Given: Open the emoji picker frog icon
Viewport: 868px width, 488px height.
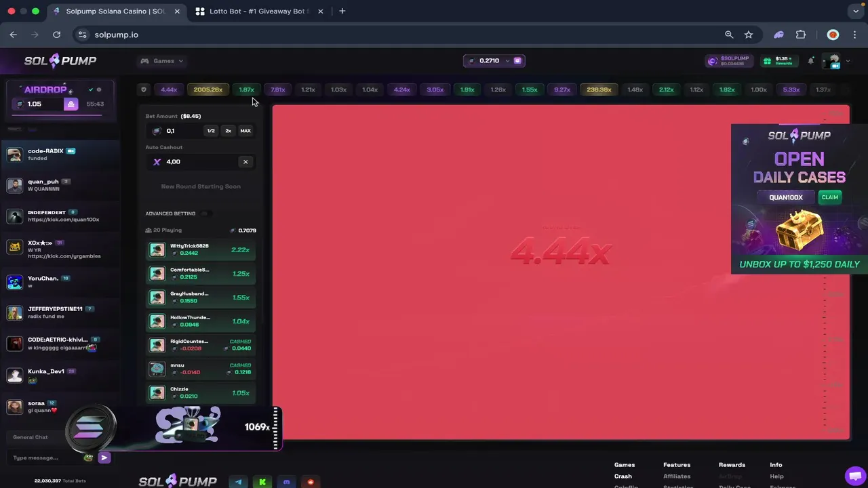Looking at the screenshot, I should (x=88, y=457).
